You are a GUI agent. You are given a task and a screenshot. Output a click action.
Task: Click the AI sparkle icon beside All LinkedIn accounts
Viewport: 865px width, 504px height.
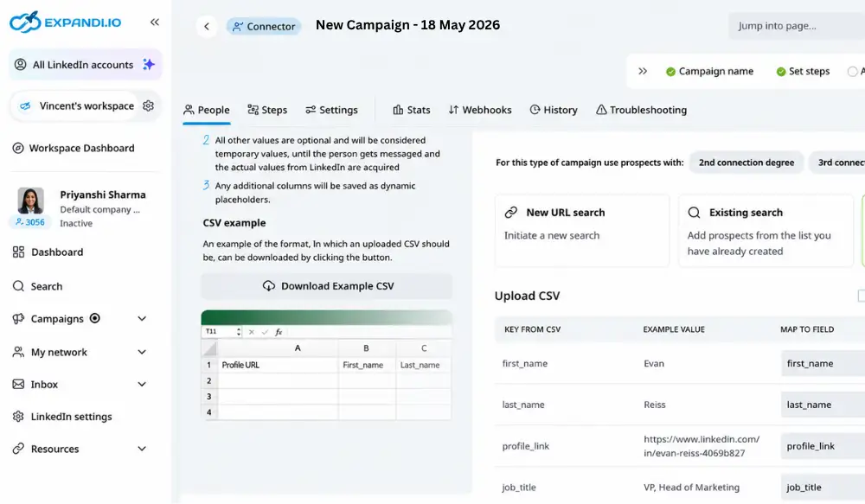coord(149,65)
